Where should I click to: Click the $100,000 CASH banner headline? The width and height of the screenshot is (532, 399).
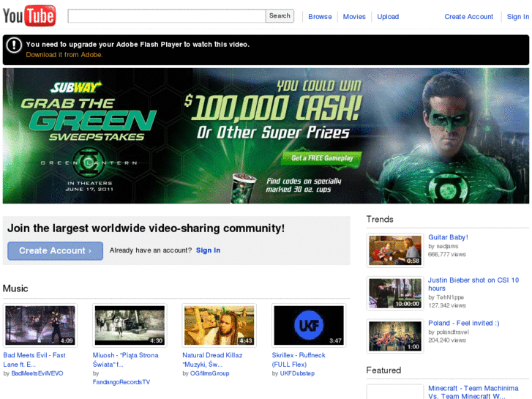tap(273, 108)
